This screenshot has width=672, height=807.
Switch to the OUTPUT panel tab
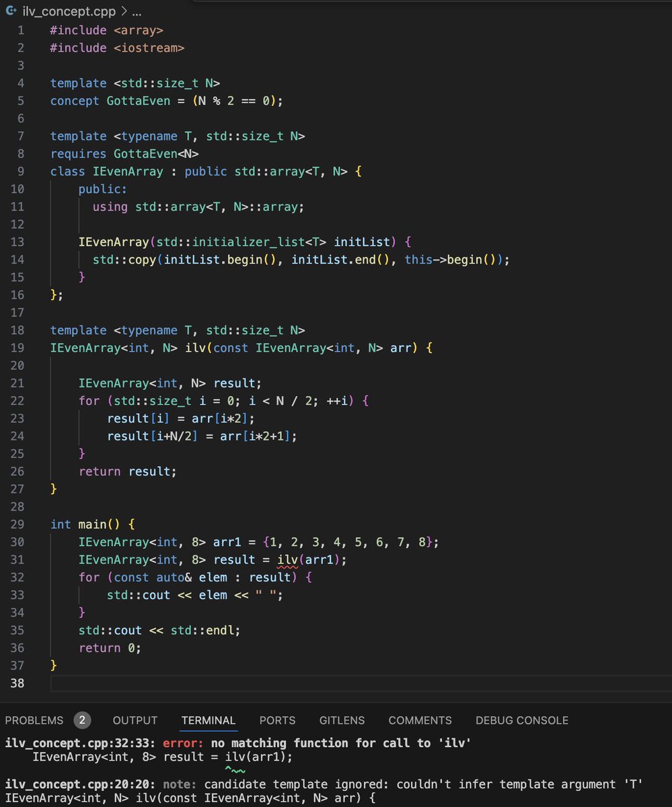135,720
